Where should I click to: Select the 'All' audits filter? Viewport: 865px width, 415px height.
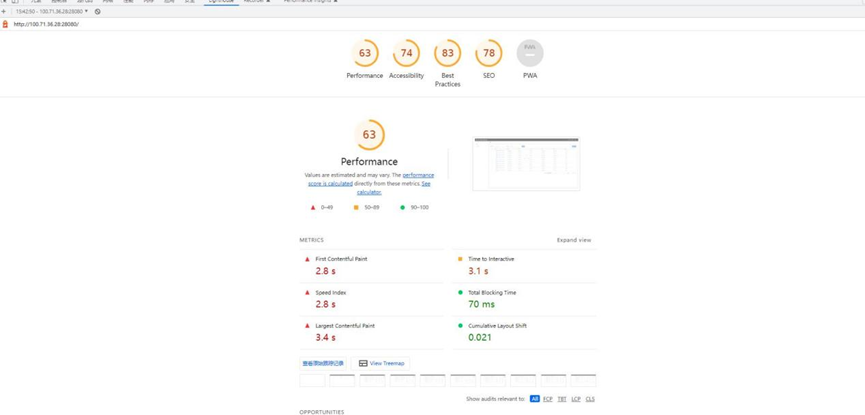(535, 398)
